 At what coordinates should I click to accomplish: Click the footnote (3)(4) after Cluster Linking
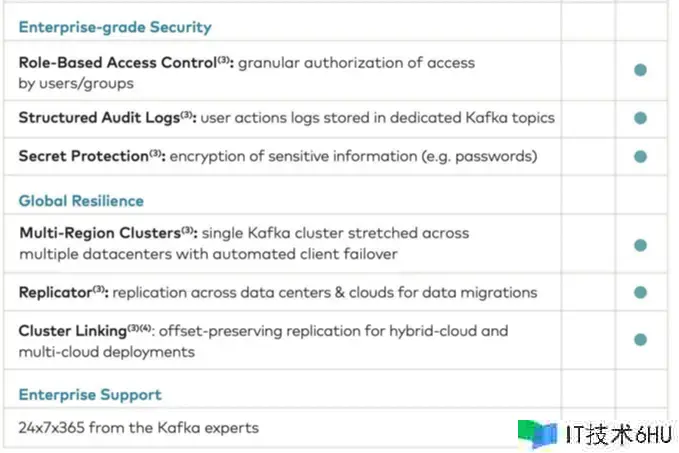tap(139, 328)
